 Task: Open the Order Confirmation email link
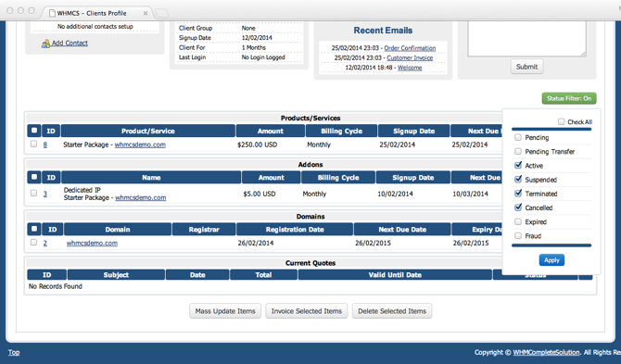click(x=410, y=48)
